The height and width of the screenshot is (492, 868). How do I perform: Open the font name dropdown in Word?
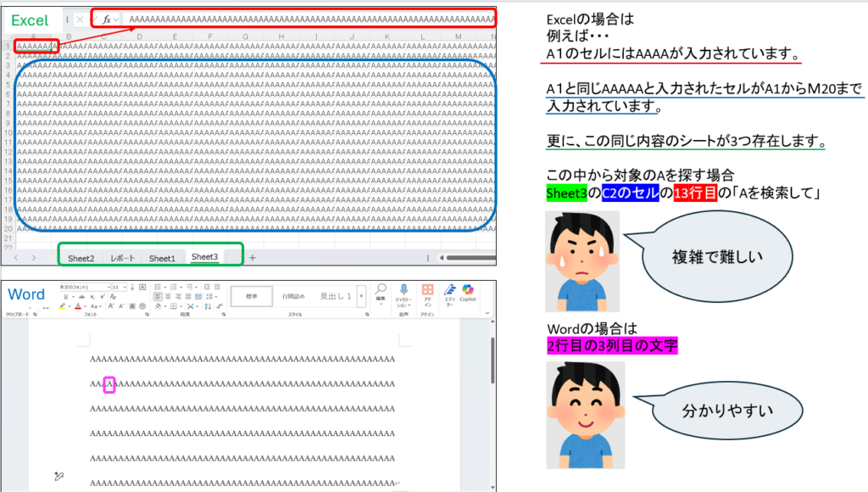85,288
